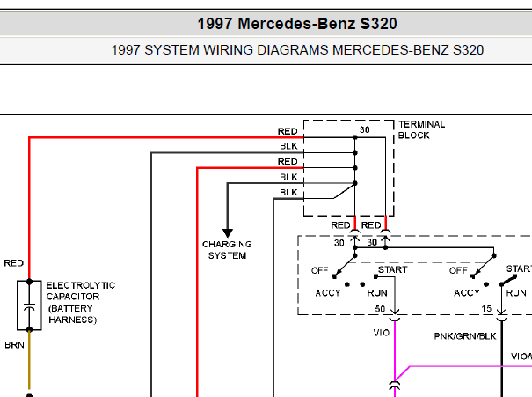Click the 'PNK/GRN/BLK' wire label
Screen dimensions: 532x397
pos(465,336)
